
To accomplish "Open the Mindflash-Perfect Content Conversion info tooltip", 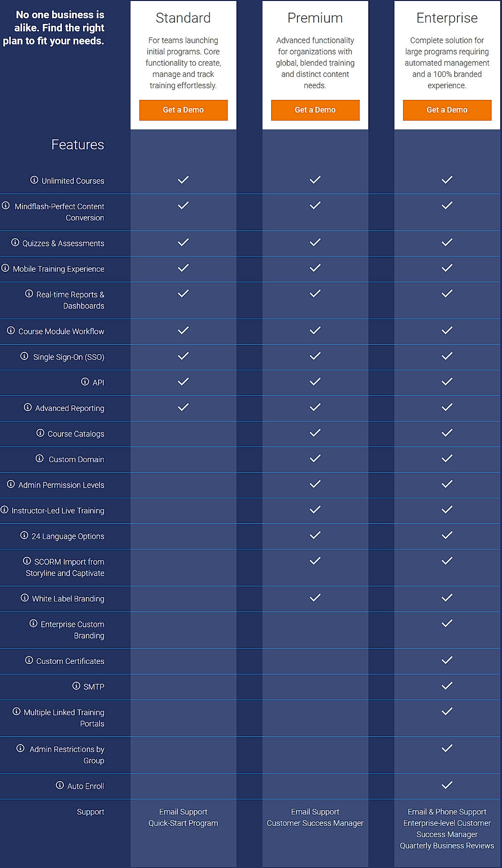I will pyautogui.click(x=5, y=206).
